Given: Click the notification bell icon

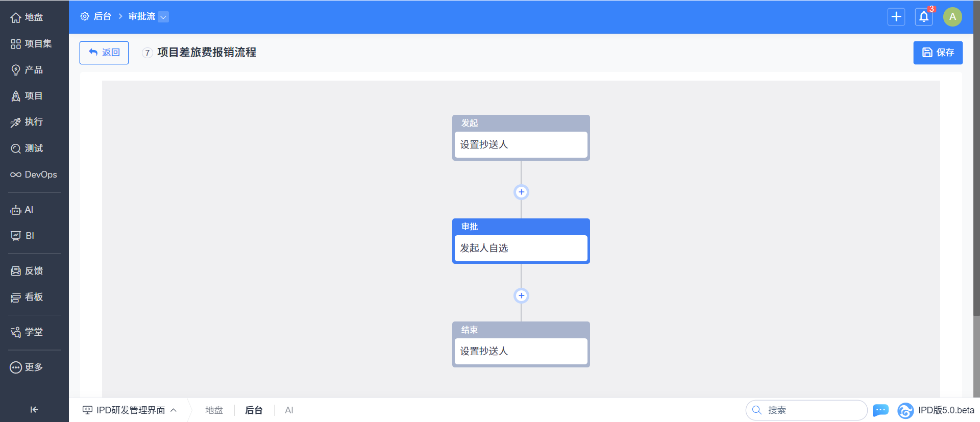Looking at the screenshot, I should [x=924, y=17].
